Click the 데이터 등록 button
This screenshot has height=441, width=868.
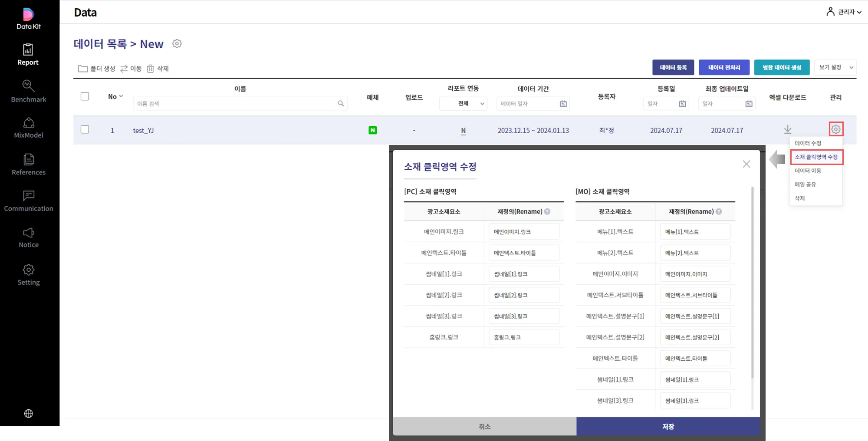click(x=673, y=67)
